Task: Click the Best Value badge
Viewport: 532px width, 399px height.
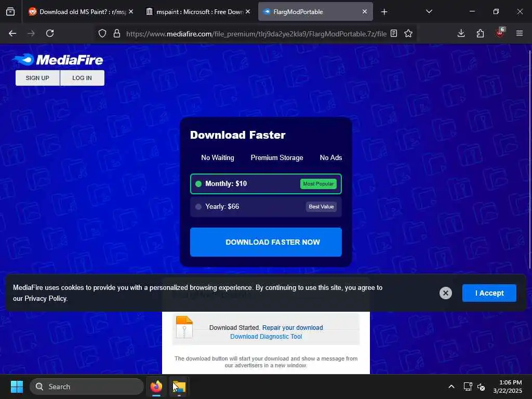Action: 321,207
